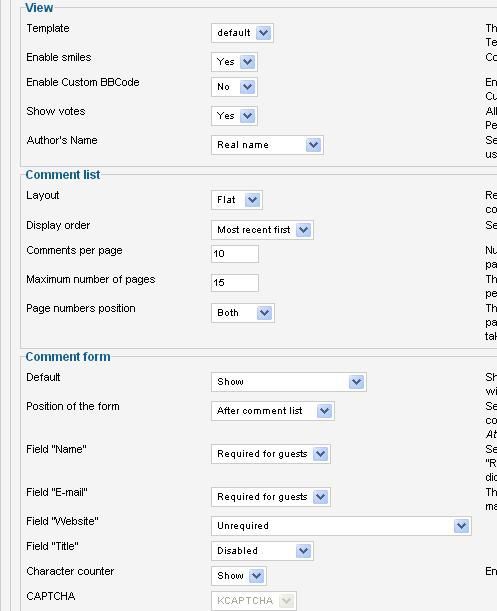Change the Character counter setting

point(239,576)
